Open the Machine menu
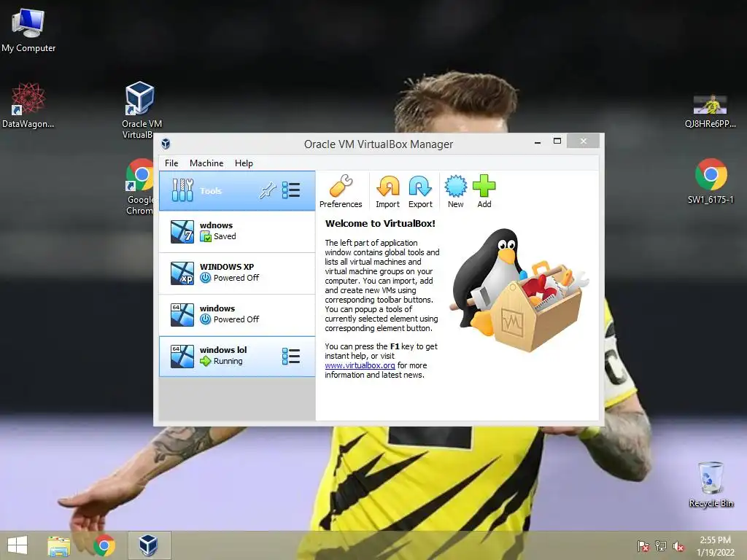The height and width of the screenshot is (560, 747). 206,163
